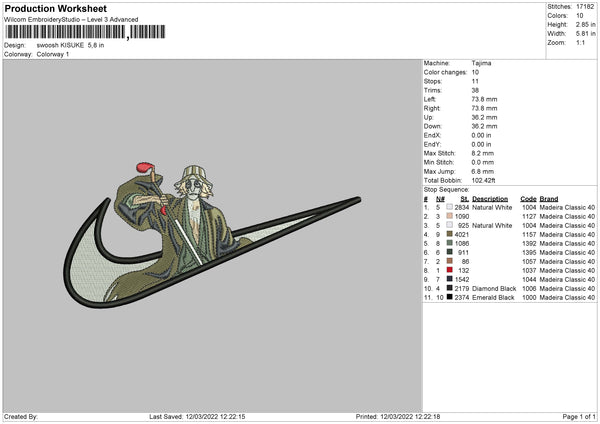This screenshot has width=600, height=424.
Task: Click the green swatch with 1086 stitches
Action: point(449,243)
